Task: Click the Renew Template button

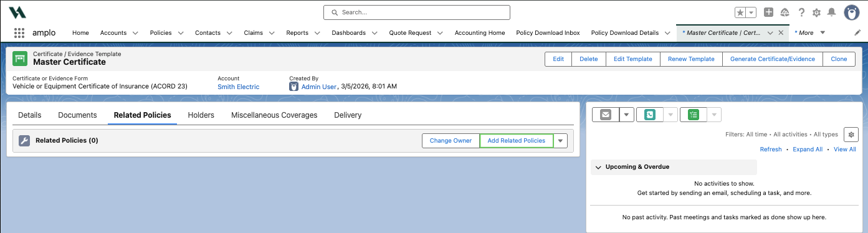Action: point(691,59)
